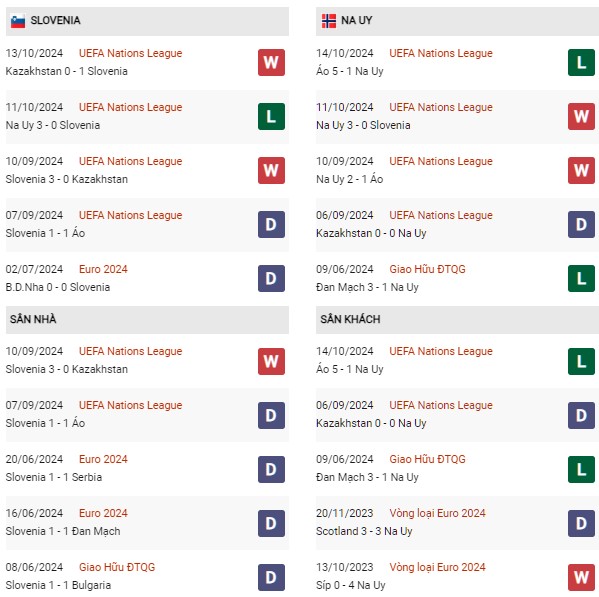Click W badge for Síp 0-4 Na Uy
This screenshot has width=599, height=597.
click(581, 577)
